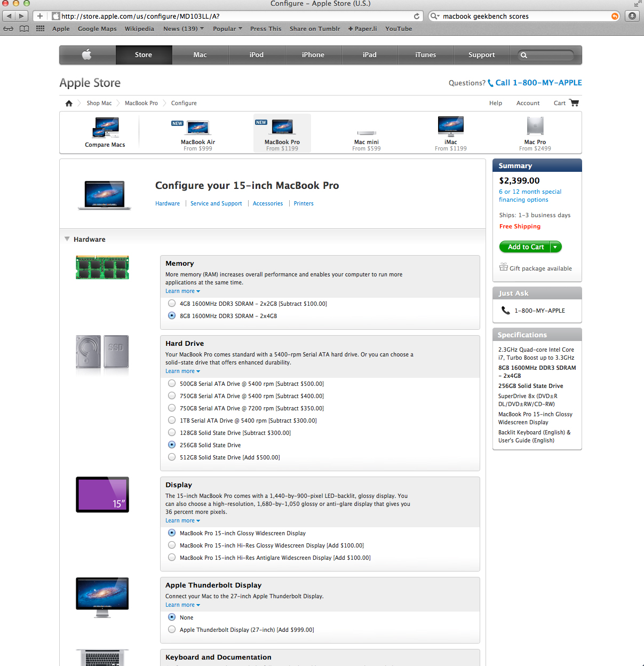The image size is (644, 666).
Task: Switch to the Support navigation tab
Action: [481, 54]
